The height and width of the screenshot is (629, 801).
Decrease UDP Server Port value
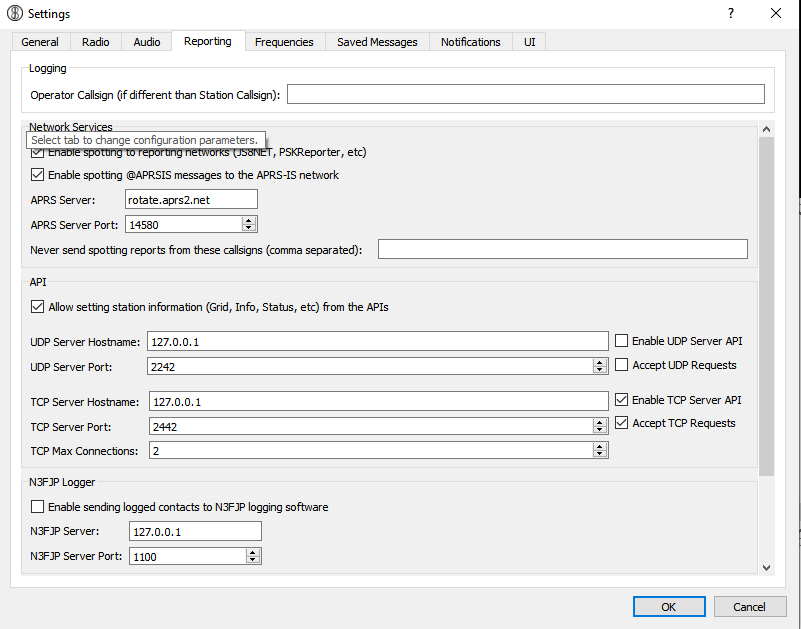coord(600,370)
